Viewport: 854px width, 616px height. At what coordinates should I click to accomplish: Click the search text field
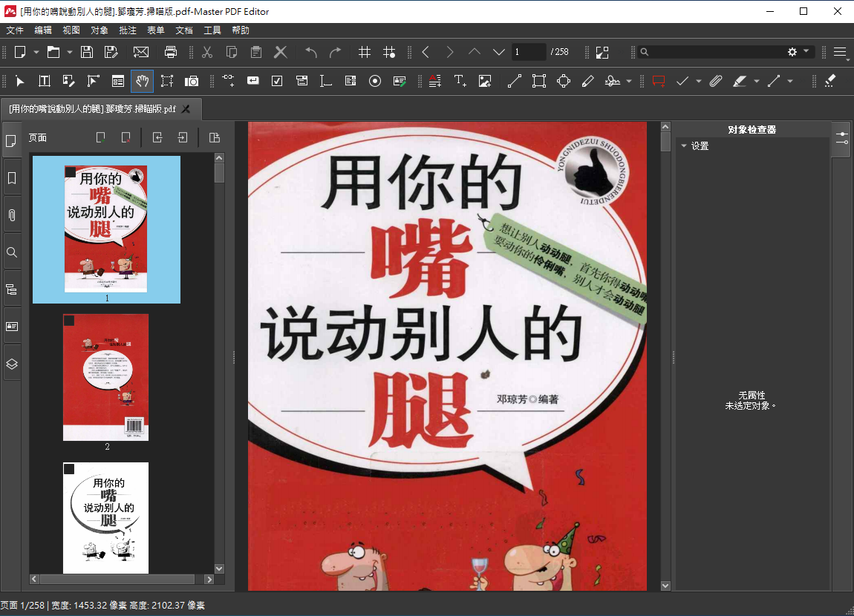(717, 52)
